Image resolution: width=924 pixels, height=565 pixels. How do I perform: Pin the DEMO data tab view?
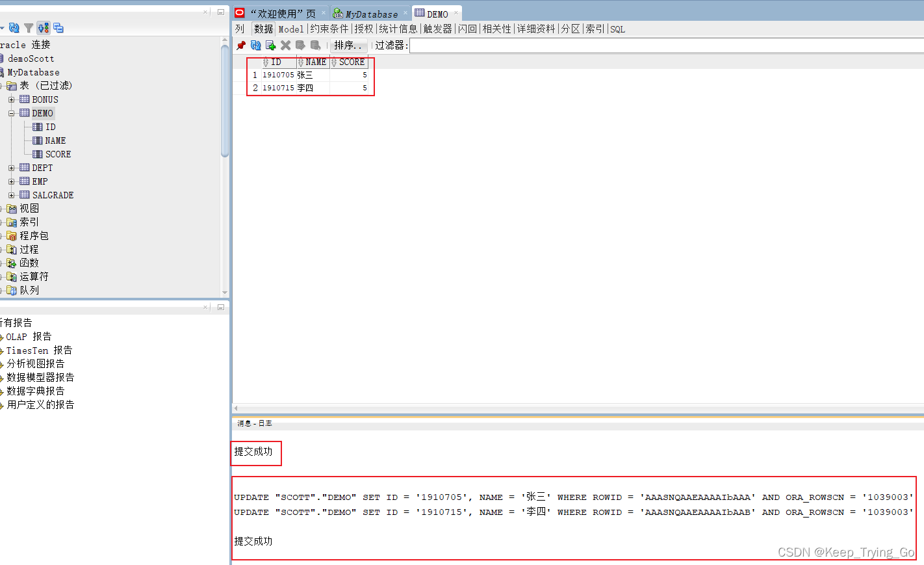[240, 45]
